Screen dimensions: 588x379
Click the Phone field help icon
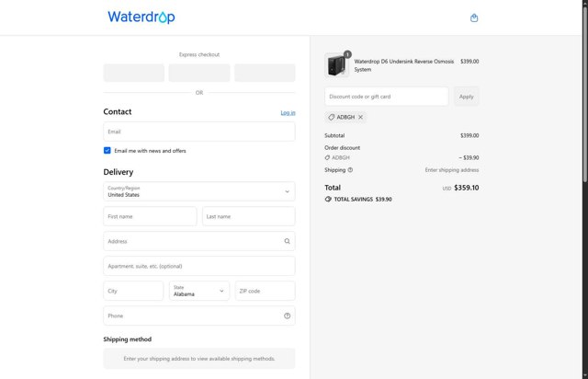(287, 316)
